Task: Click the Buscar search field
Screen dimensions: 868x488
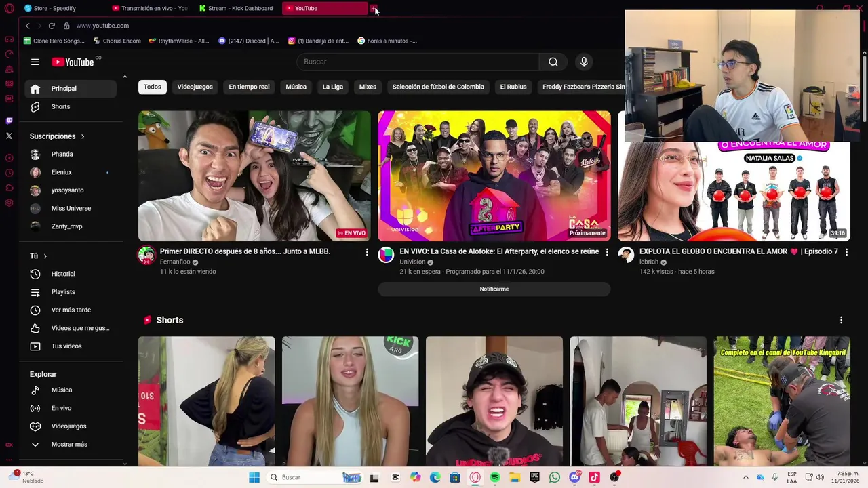Action: click(418, 62)
